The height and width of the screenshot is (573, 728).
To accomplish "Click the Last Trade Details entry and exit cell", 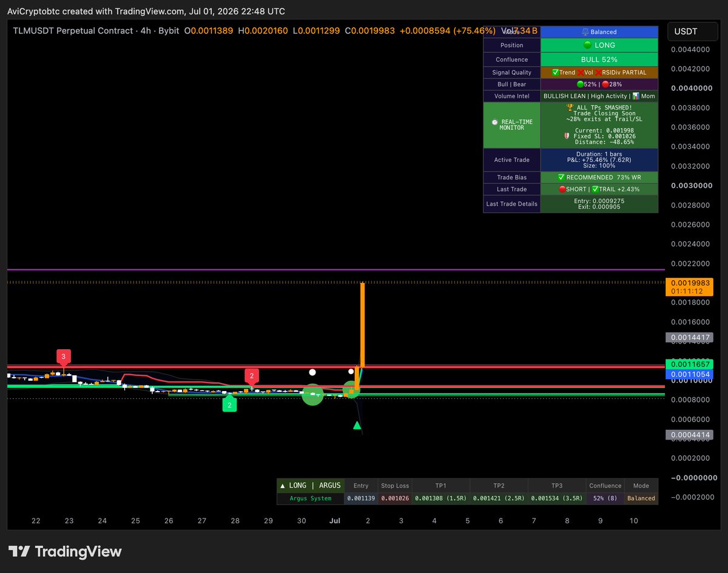I will tap(599, 204).
